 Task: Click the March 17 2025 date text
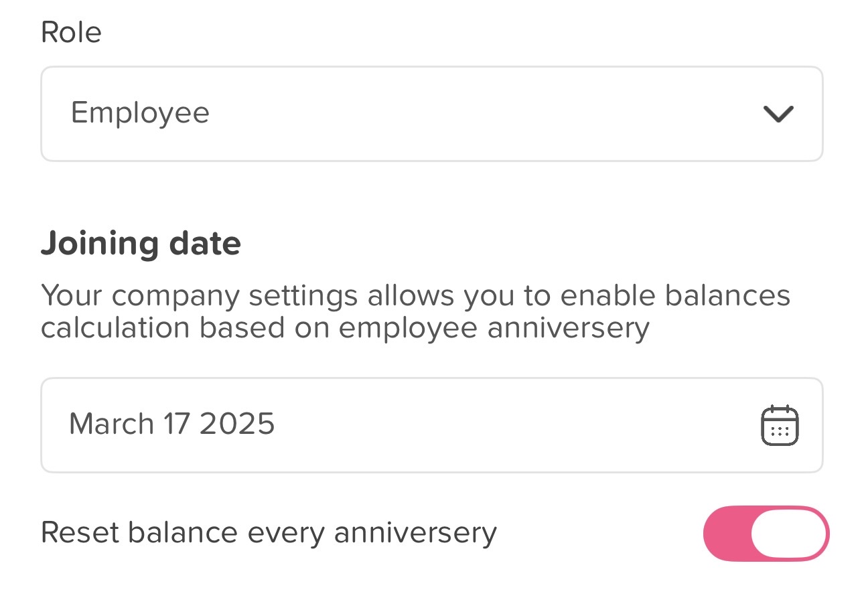[x=171, y=424]
